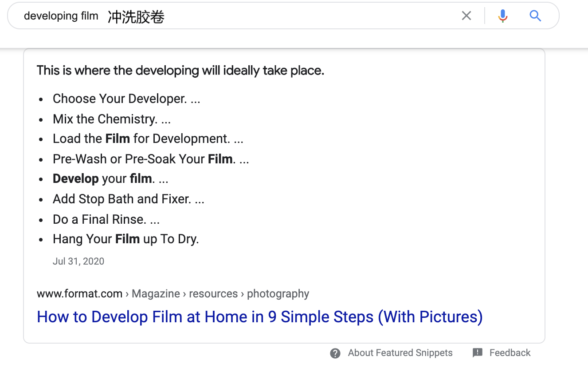The width and height of the screenshot is (588, 372).
Task: Open the About Featured Snippets text link
Action: (400, 353)
